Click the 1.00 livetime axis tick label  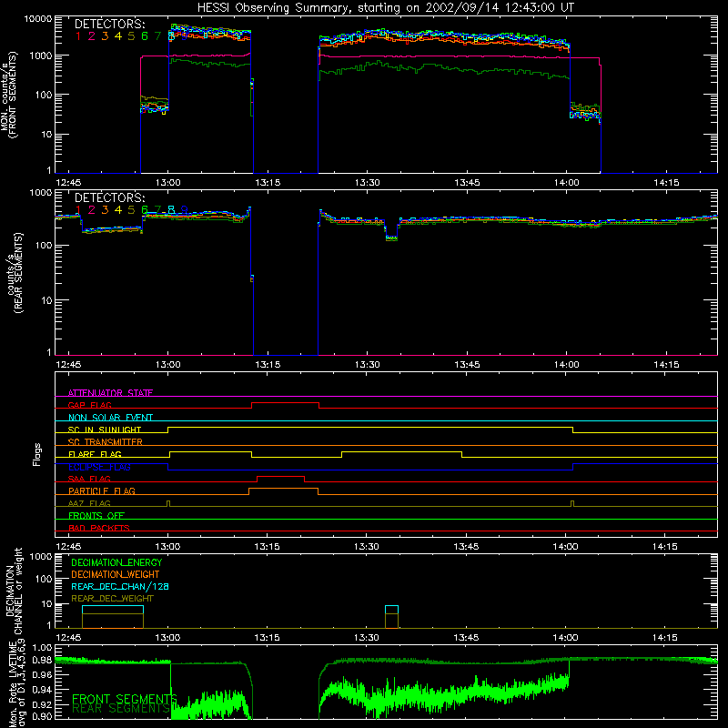coord(42,647)
